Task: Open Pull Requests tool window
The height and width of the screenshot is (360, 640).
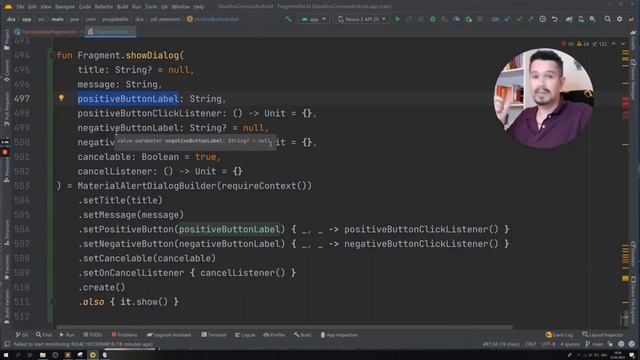Action: (6, 108)
